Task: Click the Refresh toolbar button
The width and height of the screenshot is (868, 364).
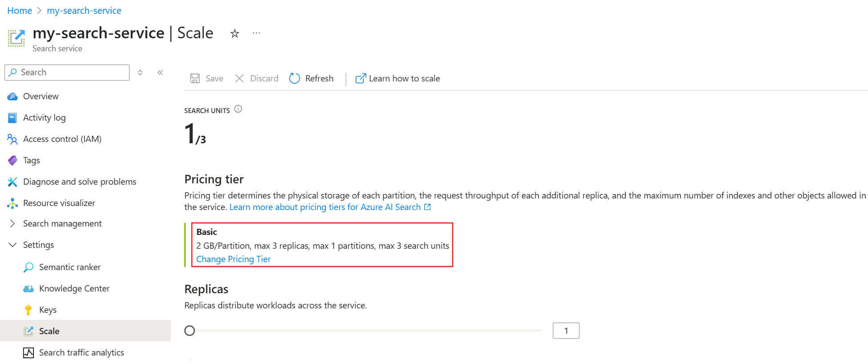Action: tap(311, 78)
